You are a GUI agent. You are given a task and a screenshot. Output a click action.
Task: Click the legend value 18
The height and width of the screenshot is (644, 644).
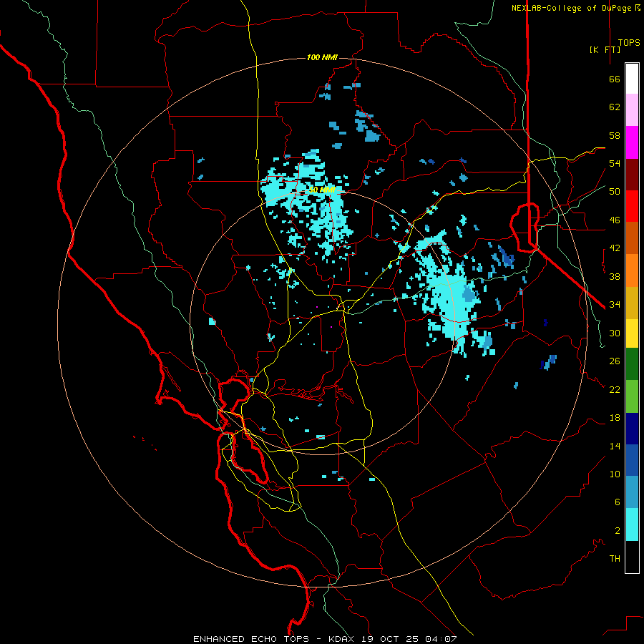point(615,418)
